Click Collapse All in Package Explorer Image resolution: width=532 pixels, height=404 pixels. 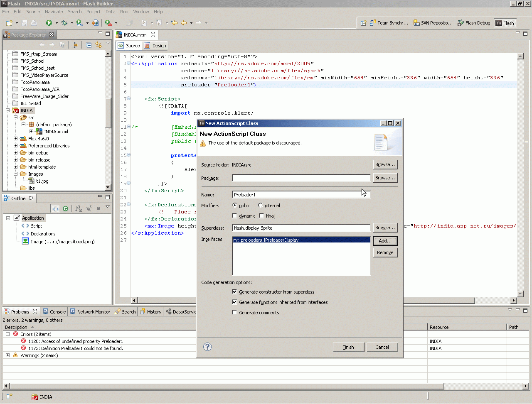click(x=89, y=45)
